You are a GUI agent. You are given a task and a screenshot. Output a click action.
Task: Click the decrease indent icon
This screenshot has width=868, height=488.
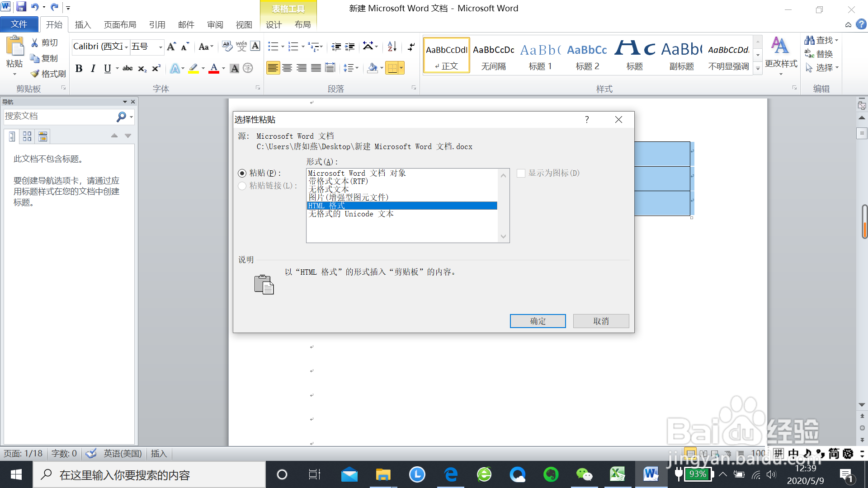coord(336,47)
